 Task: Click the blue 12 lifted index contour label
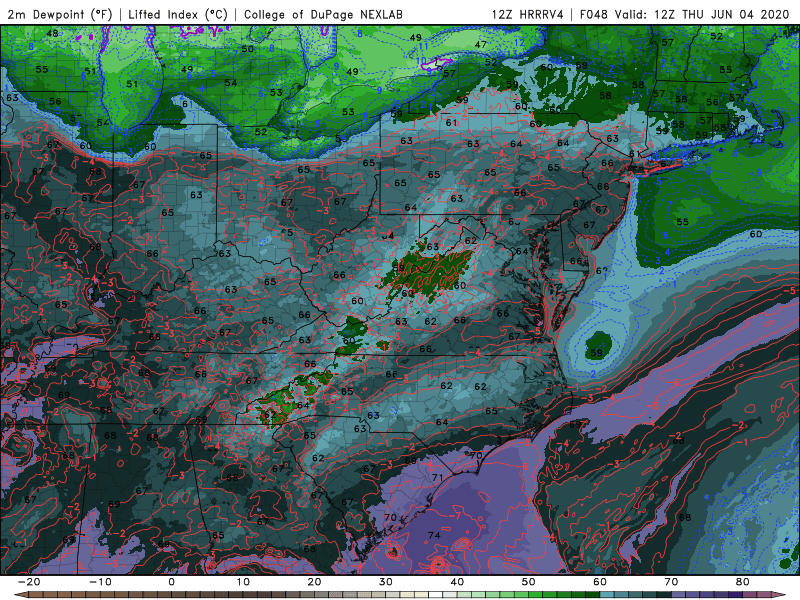click(x=519, y=42)
